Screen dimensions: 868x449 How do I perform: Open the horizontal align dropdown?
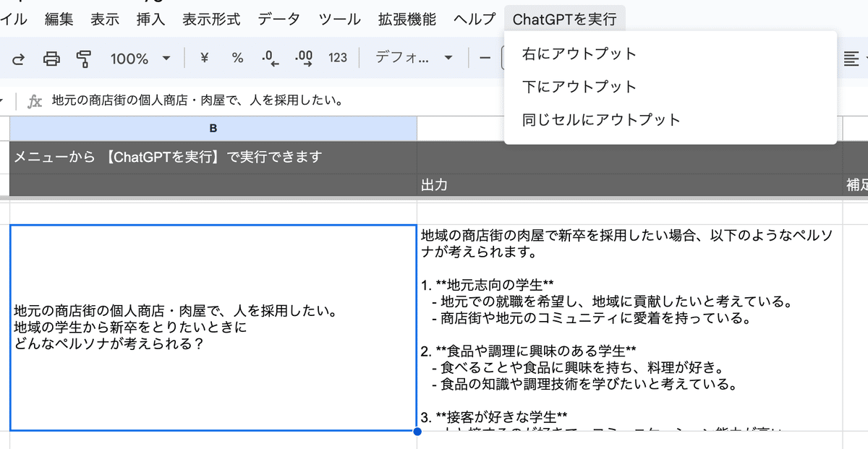coord(855,58)
